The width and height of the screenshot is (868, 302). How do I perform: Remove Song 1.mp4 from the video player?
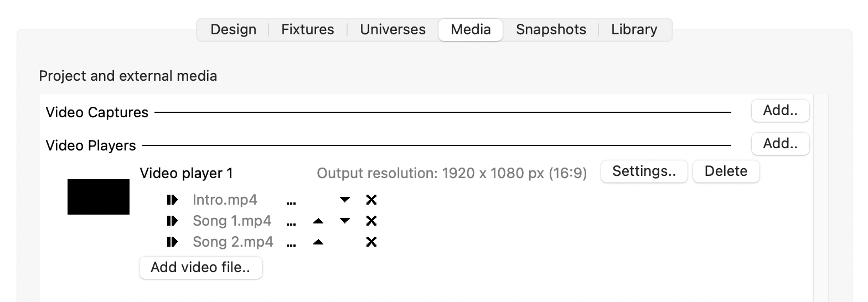371,221
